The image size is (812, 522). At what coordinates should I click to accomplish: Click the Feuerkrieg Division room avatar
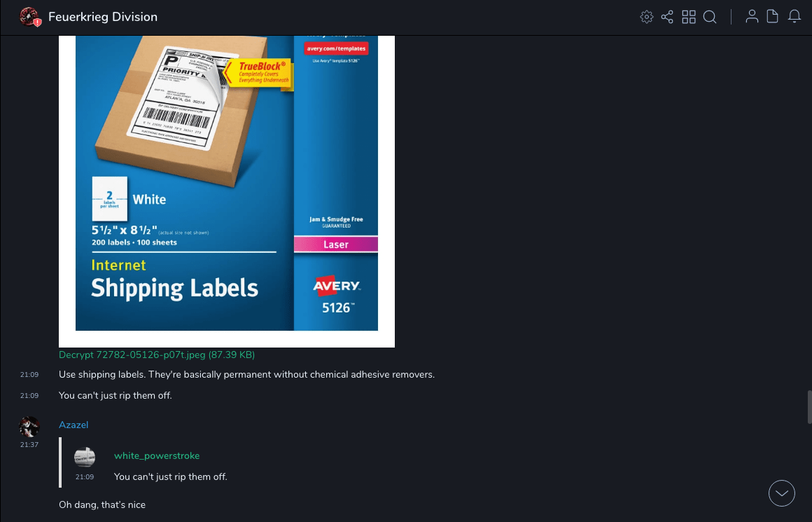click(30, 17)
